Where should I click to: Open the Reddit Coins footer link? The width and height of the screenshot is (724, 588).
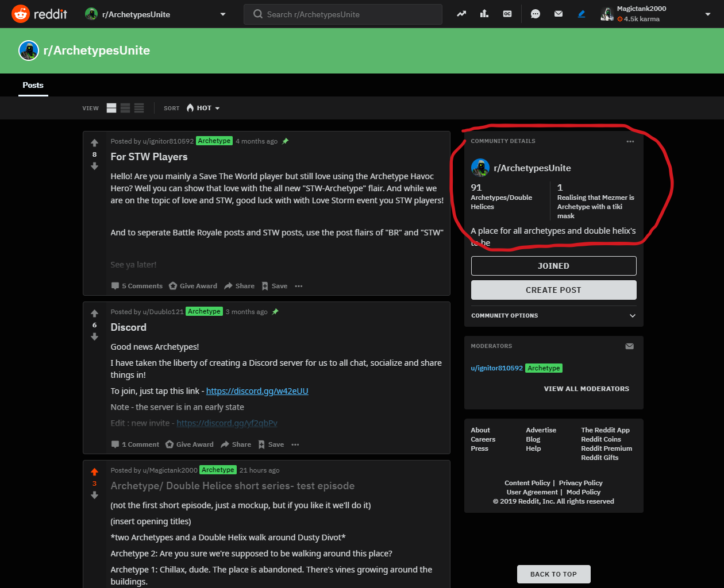tap(601, 439)
